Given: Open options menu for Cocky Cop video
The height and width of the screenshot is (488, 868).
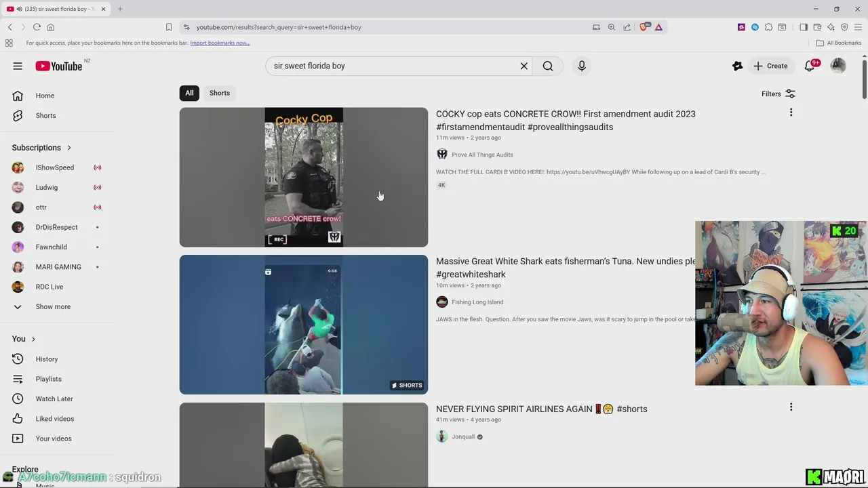Looking at the screenshot, I should click(791, 113).
